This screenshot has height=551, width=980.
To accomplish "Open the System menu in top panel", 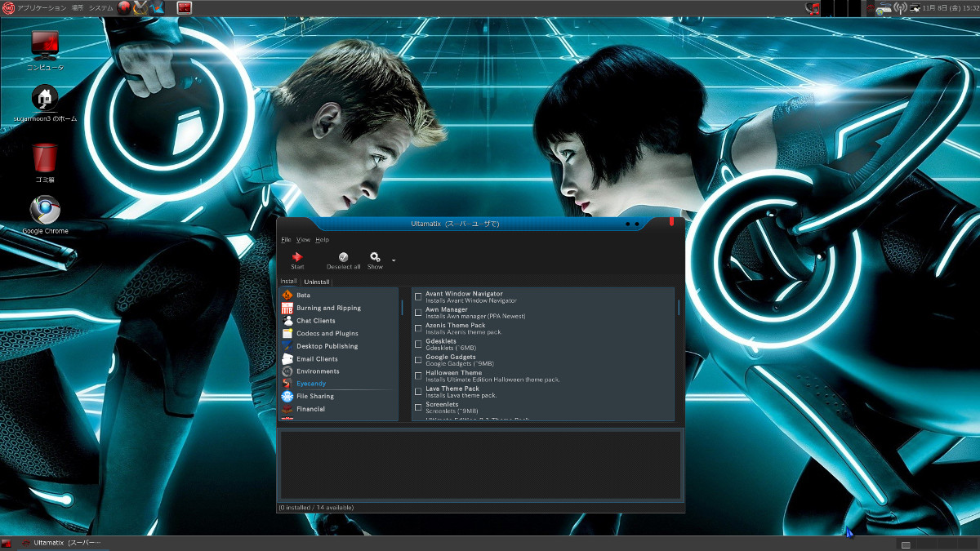I will 101,8.
